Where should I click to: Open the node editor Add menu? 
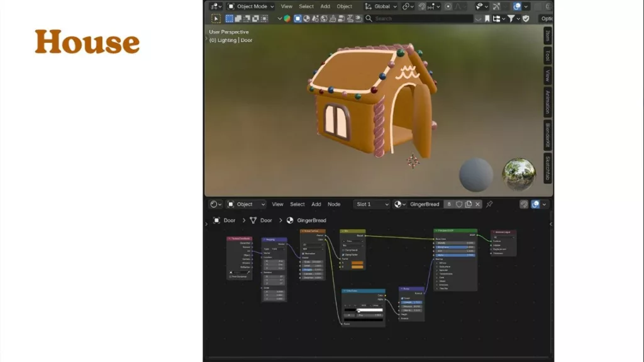point(316,204)
